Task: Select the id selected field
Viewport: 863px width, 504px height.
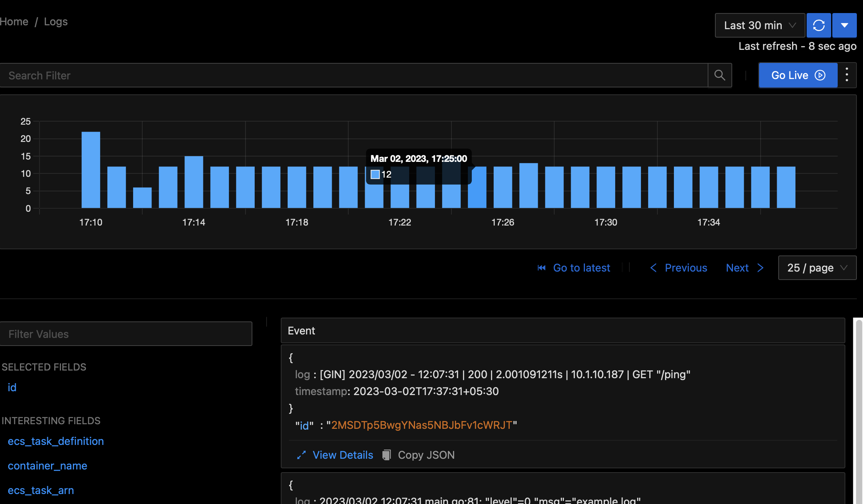Action: pos(12,387)
